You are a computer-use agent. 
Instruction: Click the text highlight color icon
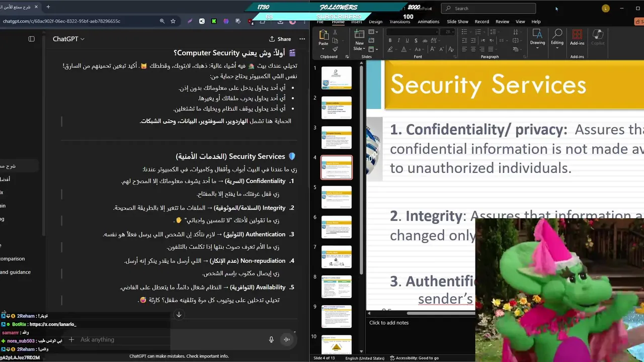390,49
